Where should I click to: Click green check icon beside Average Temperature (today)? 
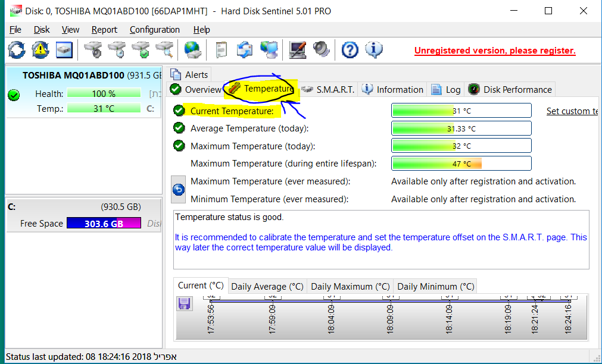point(179,128)
